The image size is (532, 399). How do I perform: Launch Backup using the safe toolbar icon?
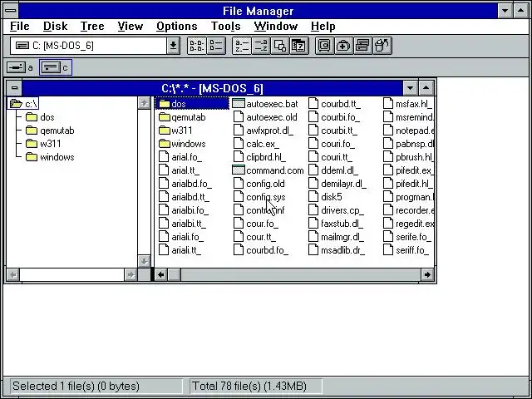pos(324,46)
